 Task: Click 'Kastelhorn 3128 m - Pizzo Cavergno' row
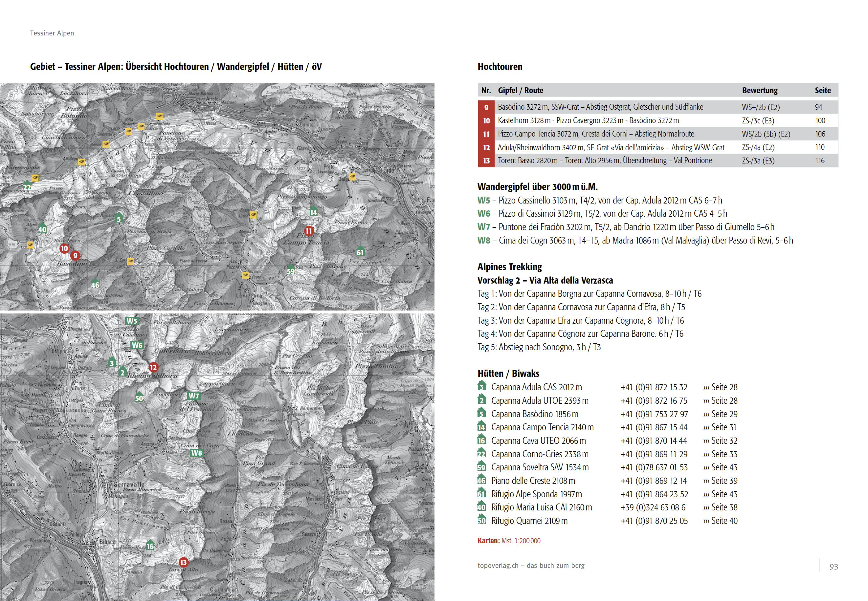click(658, 120)
